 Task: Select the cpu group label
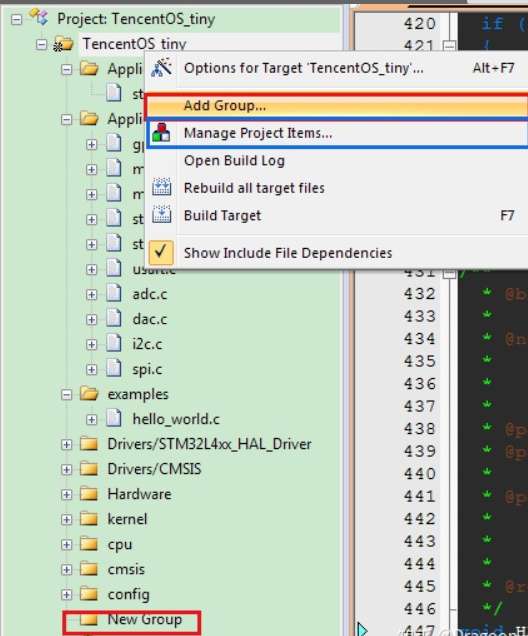coord(120,545)
